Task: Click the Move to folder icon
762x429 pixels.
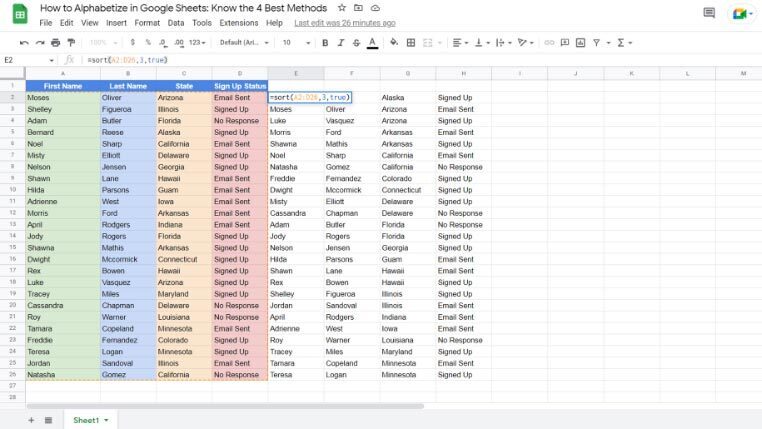Action: [x=358, y=8]
